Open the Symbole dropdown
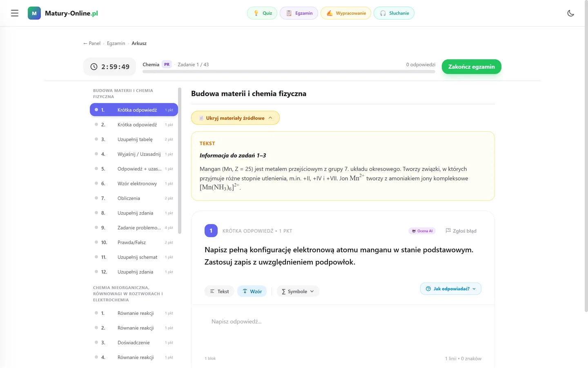This screenshot has width=588, height=368. 298,291
